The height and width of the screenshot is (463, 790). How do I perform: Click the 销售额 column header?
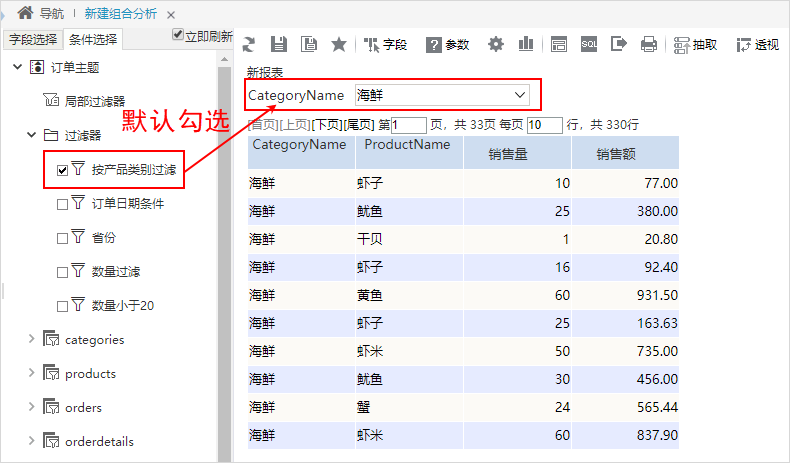(625, 152)
